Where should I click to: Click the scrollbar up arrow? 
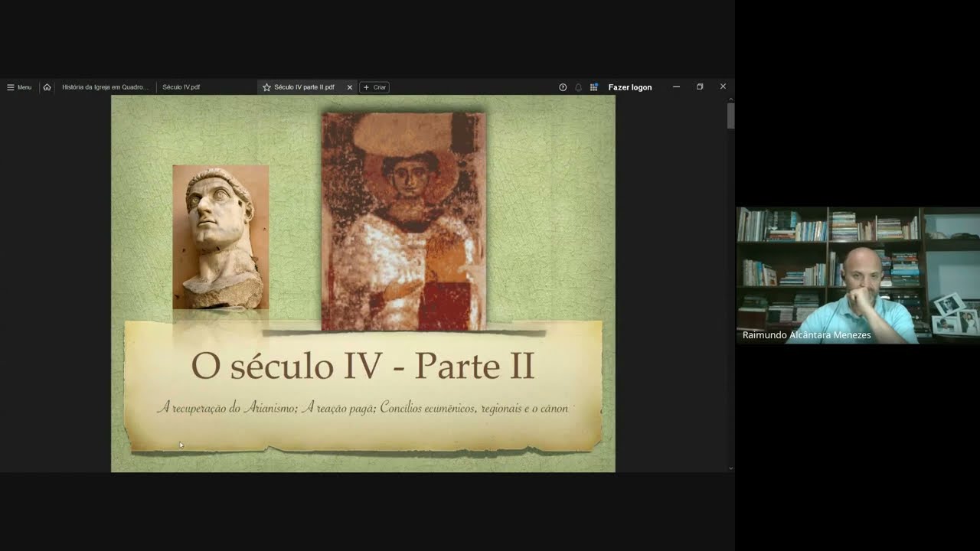pyautogui.click(x=731, y=99)
